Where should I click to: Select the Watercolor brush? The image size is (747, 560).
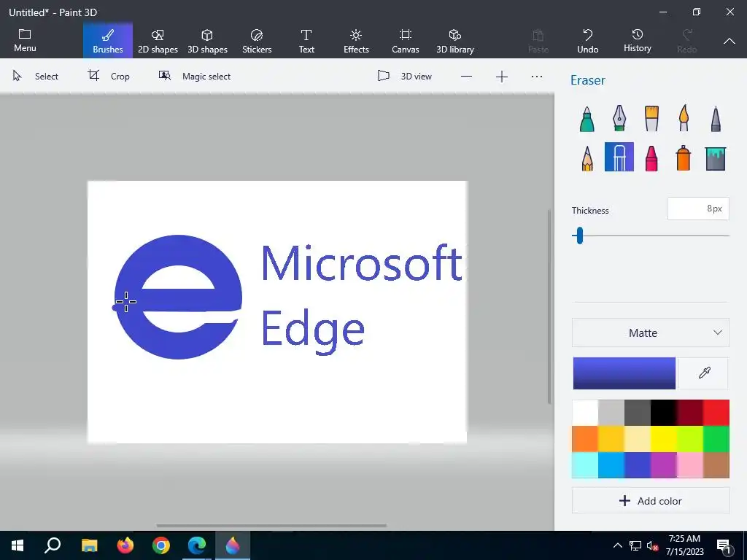(683, 119)
